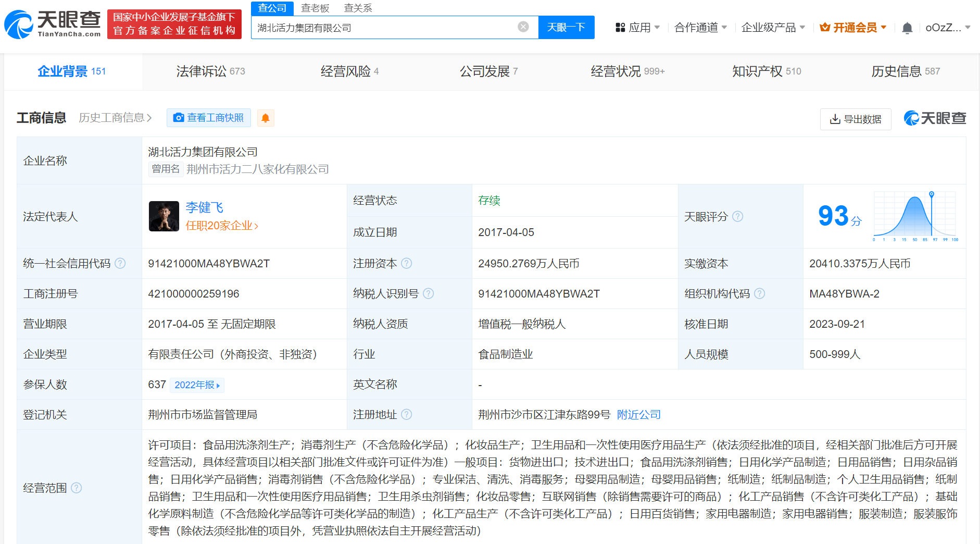Select the 查老板 search mode tab
Viewport: 980px width, 544px height.
(315, 8)
